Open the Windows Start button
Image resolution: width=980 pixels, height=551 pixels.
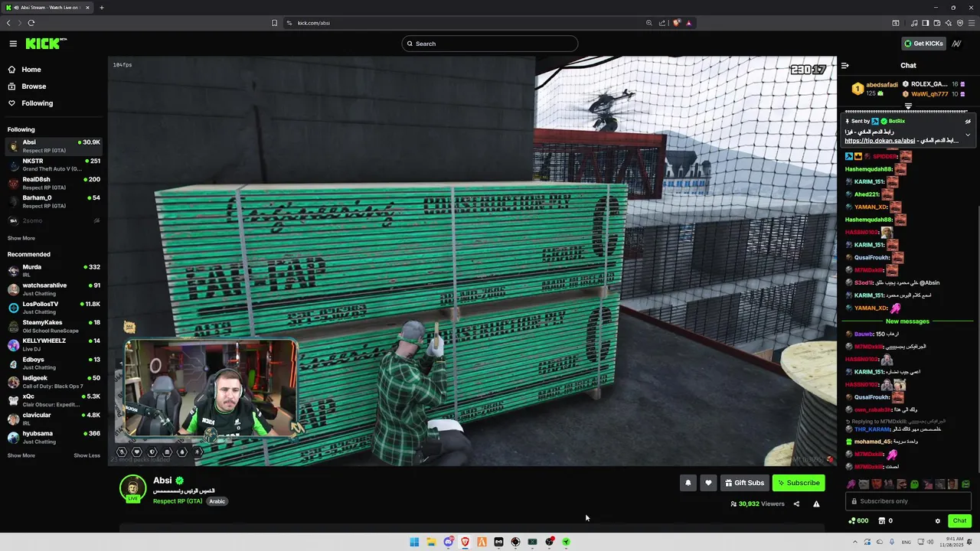click(x=414, y=542)
